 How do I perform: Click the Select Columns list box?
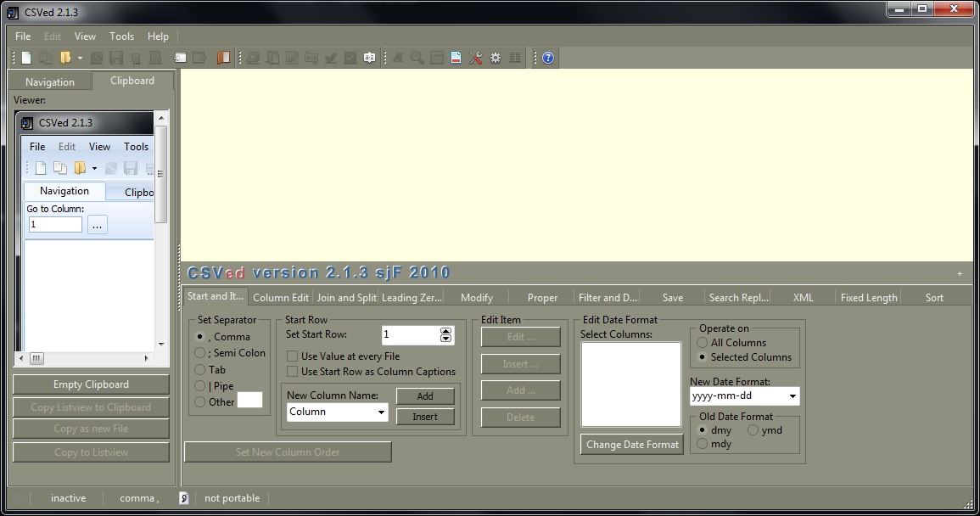point(631,384)
